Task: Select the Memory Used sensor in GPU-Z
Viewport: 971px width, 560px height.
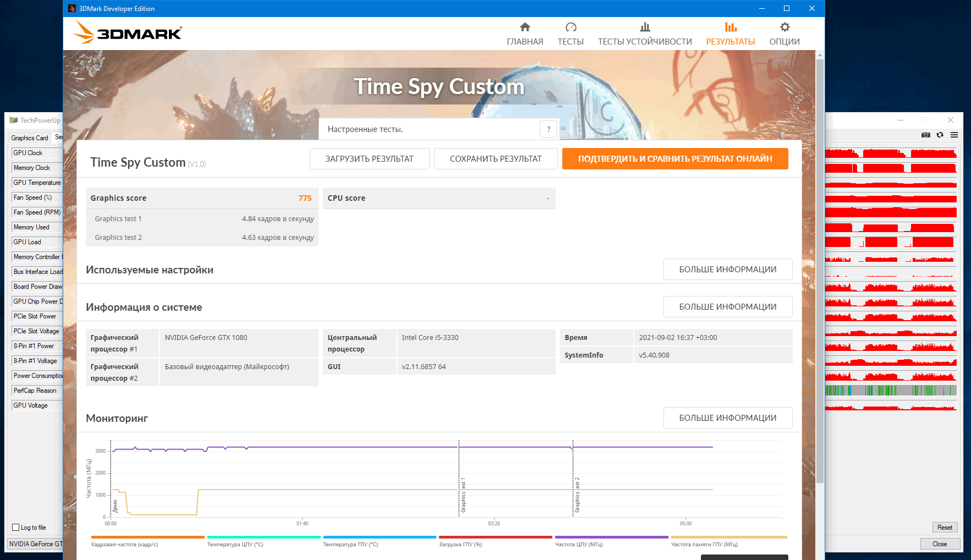Action: click(37, 227)
